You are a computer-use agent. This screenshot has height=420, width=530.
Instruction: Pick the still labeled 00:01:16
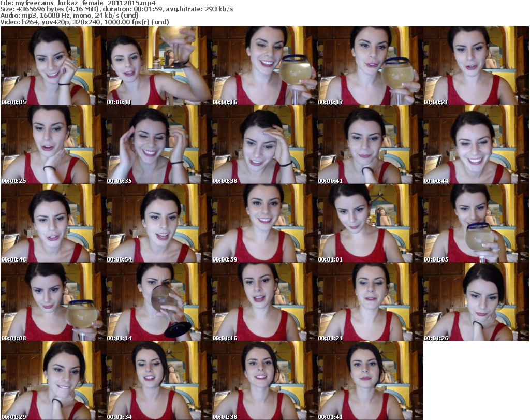coord(264,302)
